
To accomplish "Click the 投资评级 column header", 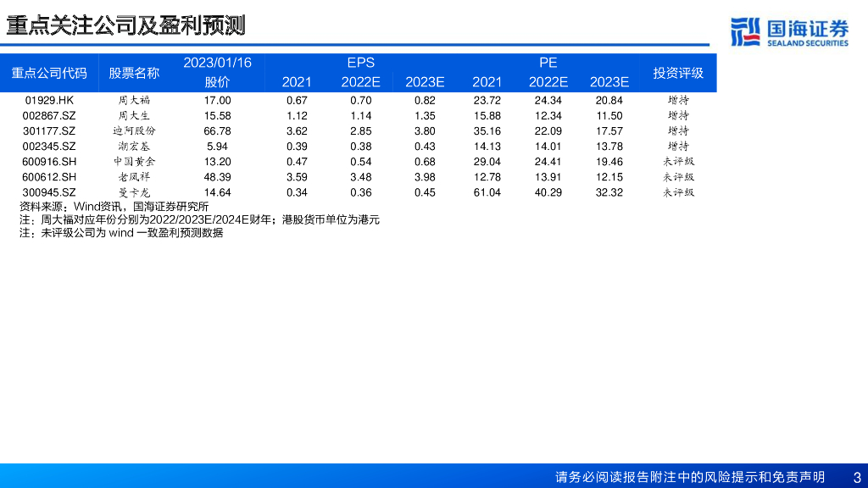I will (x=678, y=73).
